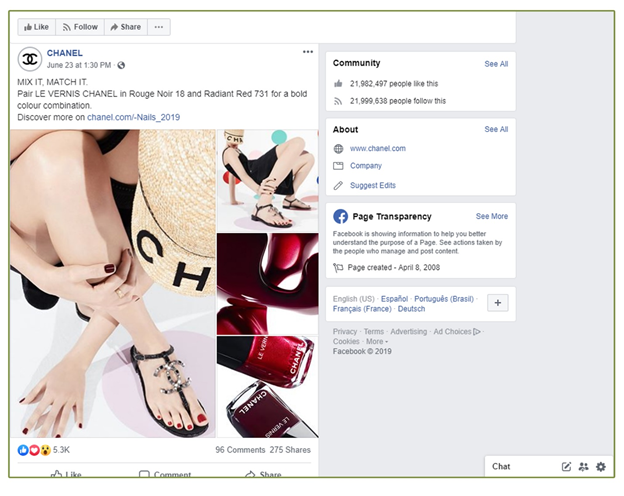Open the Privacy footer link
The image size is (624, 496).
345,332
